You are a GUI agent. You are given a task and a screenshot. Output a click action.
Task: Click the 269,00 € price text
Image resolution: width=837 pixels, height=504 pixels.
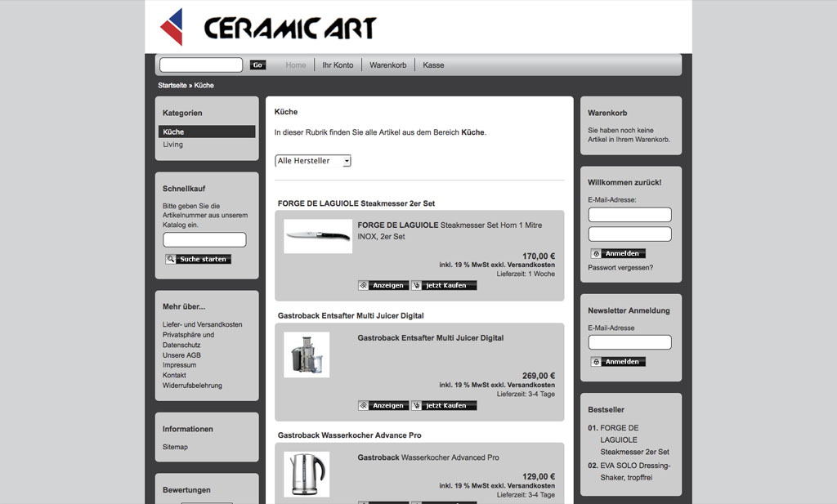(539, 376)
